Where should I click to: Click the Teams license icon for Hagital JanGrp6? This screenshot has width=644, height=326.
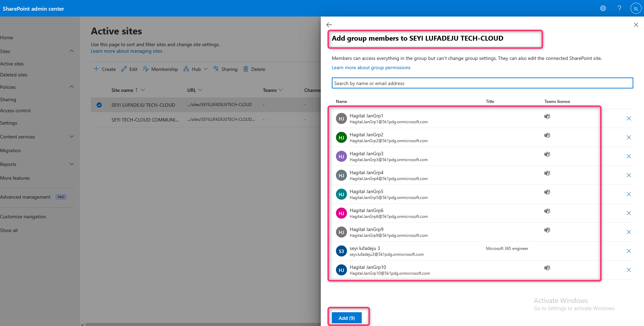[547, 211]
